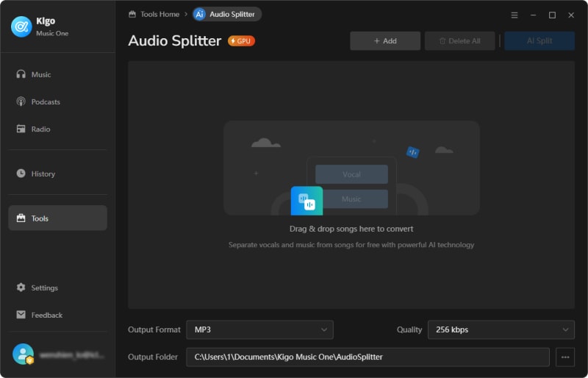
Task: Click the user account avatar
Action: pyautogui.click(x=23, y=354)
